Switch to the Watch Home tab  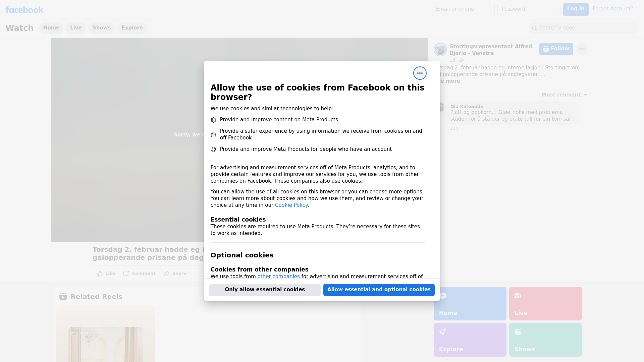tap(51, 28)
